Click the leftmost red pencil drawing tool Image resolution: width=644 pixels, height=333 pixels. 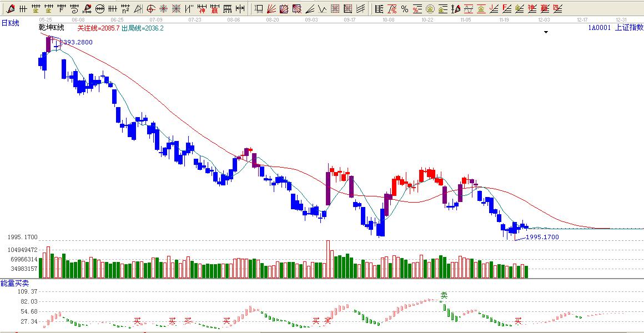coord(11,9)
